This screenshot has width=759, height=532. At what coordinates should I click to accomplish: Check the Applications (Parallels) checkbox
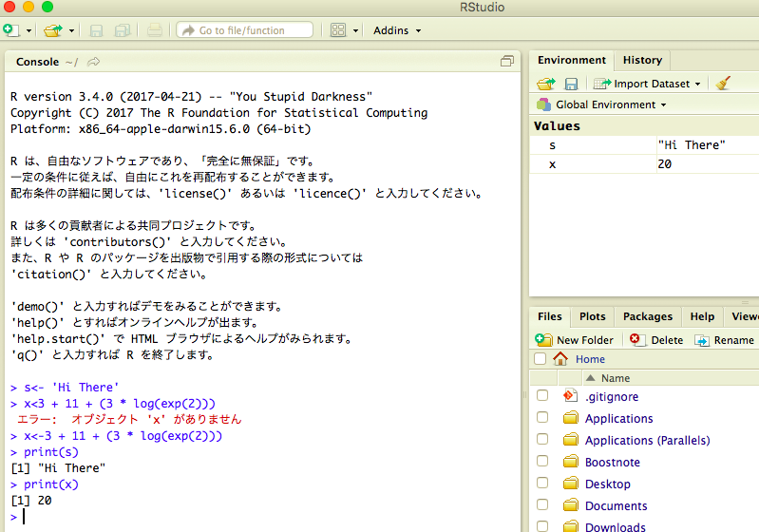pos(542,439)
